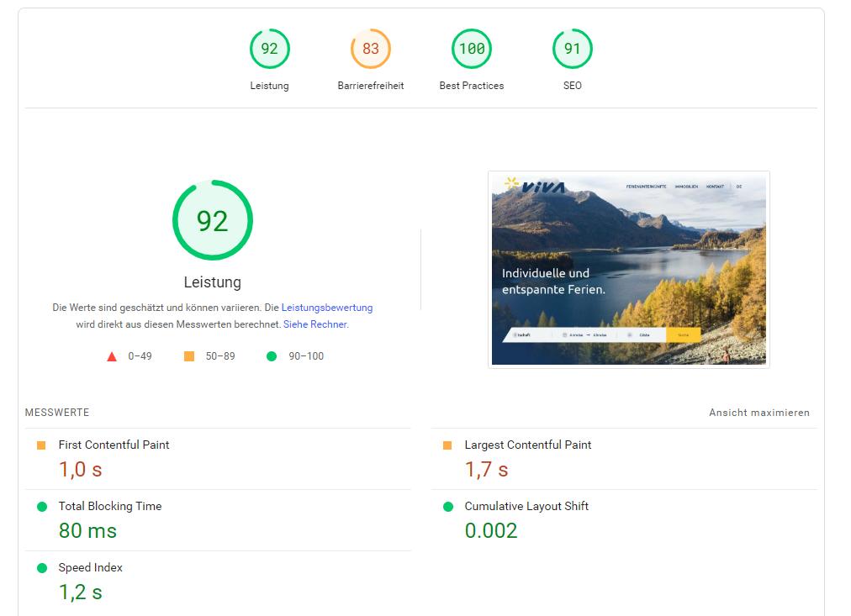Click the green circle 90–100 legend icon
851x616 pixels.
[x=272, y=356]
